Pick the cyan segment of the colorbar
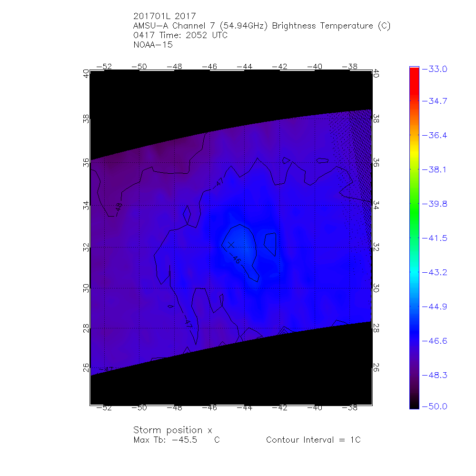Screen dimensions: 476x476 click(x=414, y=273)
